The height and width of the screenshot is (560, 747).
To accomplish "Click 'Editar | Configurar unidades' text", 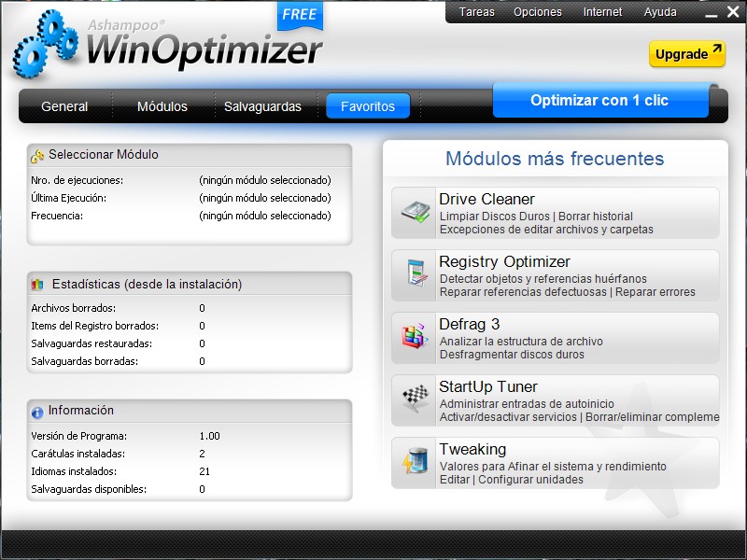I will tap(511, 480).
